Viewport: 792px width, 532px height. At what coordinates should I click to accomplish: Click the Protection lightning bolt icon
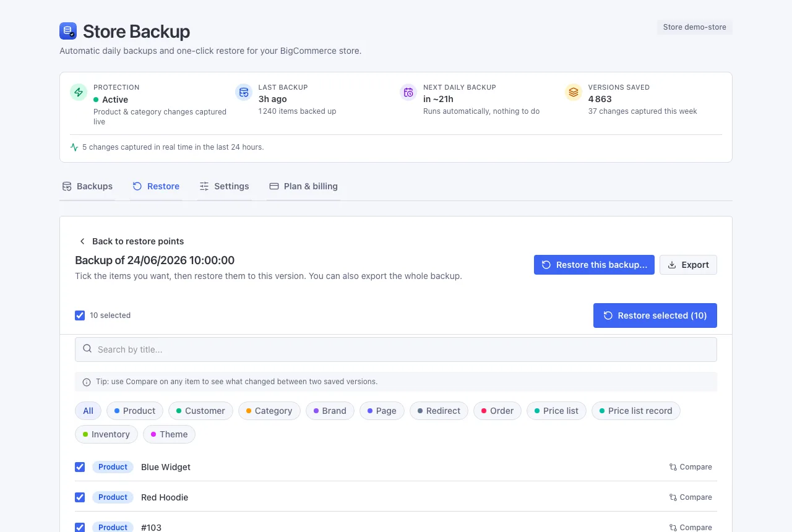coord(79,92)
